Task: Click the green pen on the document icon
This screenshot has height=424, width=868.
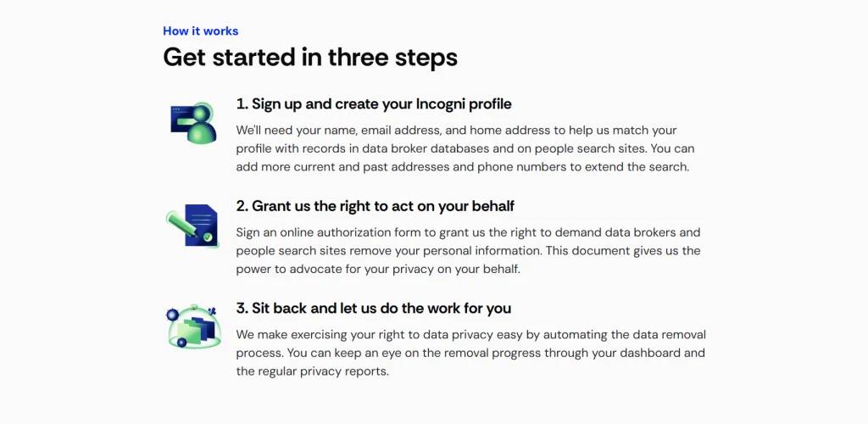Action: [179, 223]
